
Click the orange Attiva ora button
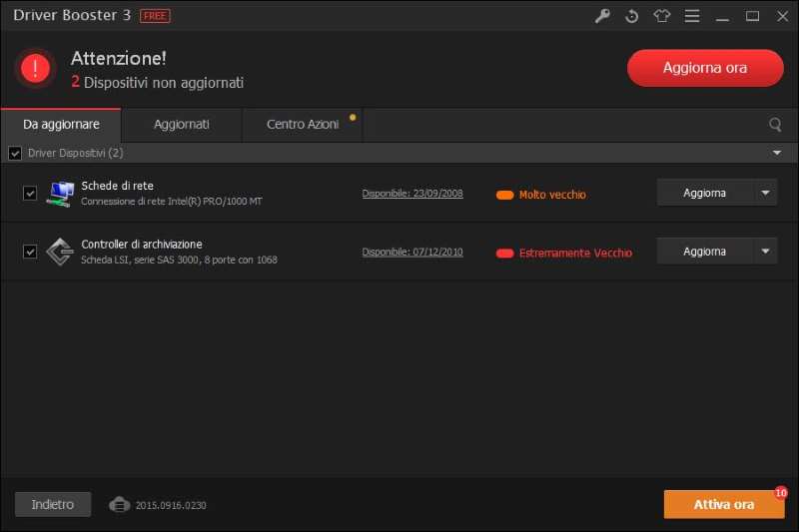(x=723, y=504)
